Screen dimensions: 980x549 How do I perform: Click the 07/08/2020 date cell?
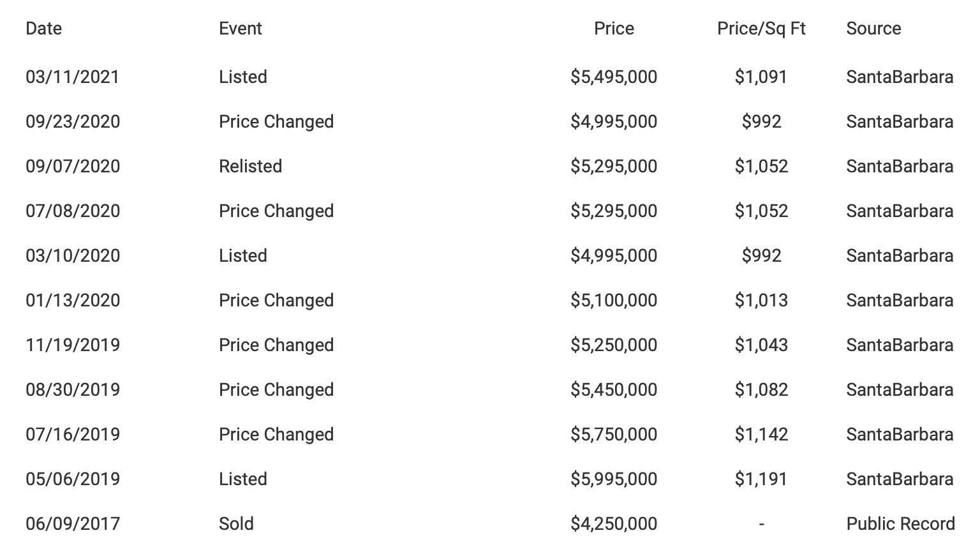(72, 211)
